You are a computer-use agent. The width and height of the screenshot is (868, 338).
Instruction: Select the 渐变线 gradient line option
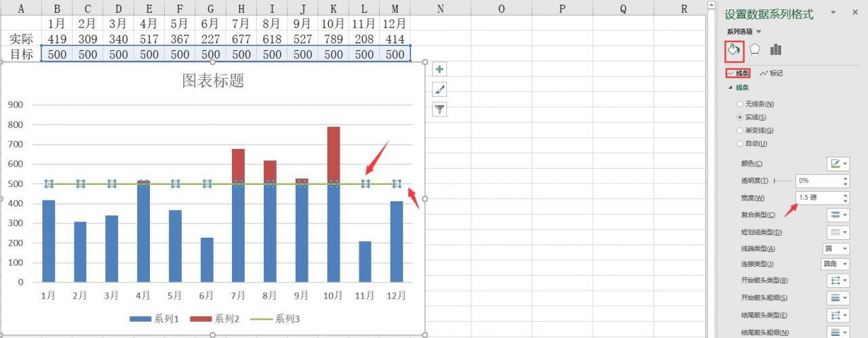(755, 130)
